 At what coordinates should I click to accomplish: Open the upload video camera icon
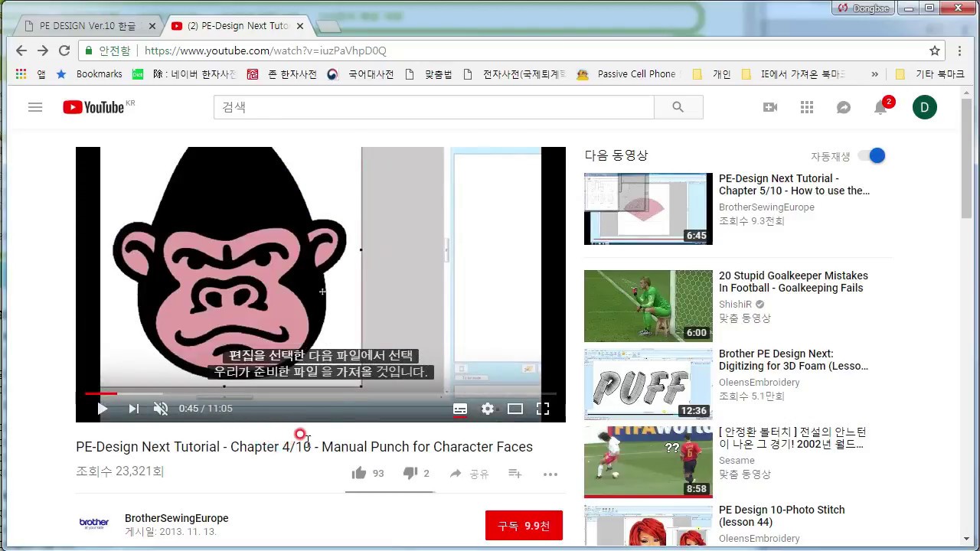770,107
